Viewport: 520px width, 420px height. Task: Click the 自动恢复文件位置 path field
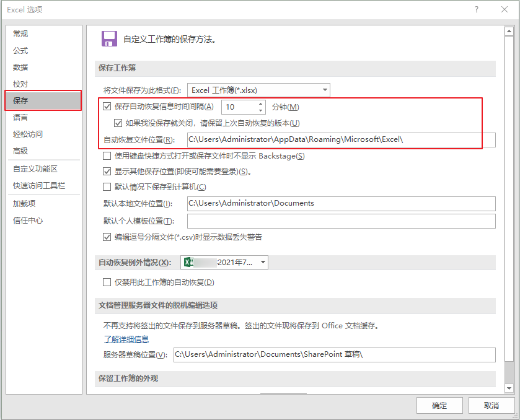[x=342, y=140]
